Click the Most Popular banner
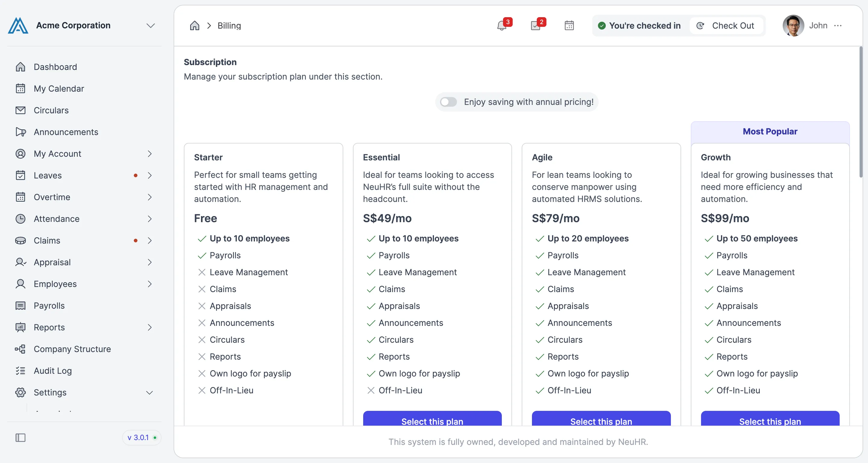Viewport: 868px width, 463px height. [770, 132]
